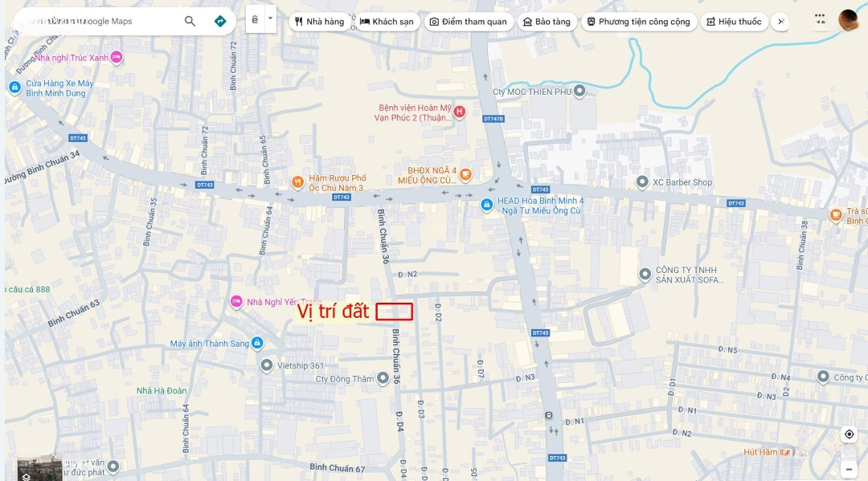Click the zoom out minus button

point(849,469)
